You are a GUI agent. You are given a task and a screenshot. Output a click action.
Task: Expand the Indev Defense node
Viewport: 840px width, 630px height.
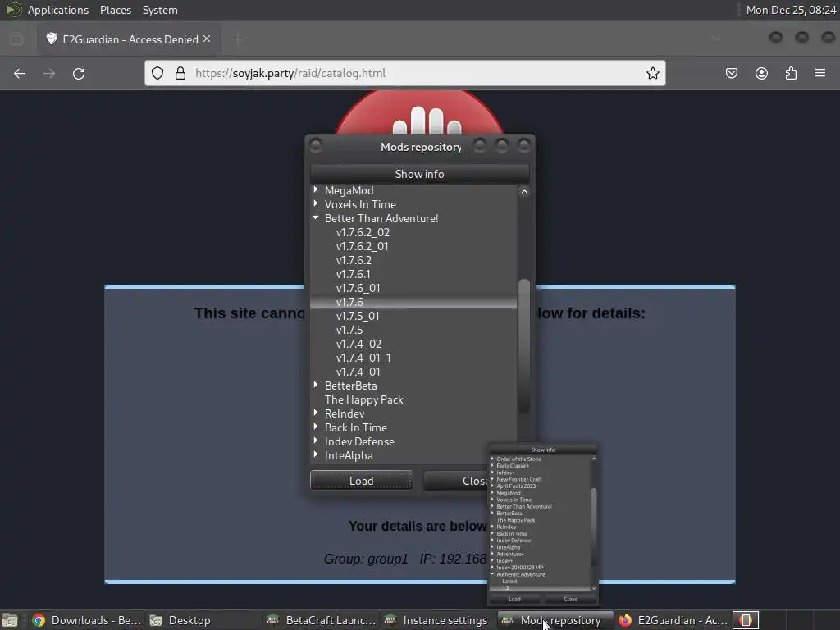tap(316, 441)
